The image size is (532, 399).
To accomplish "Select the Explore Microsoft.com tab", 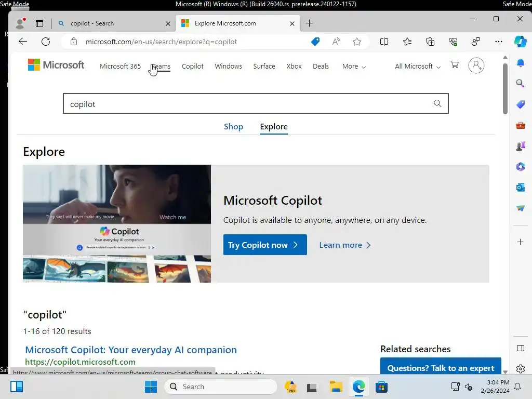I will pyautogui.click(x=237, y=23).
